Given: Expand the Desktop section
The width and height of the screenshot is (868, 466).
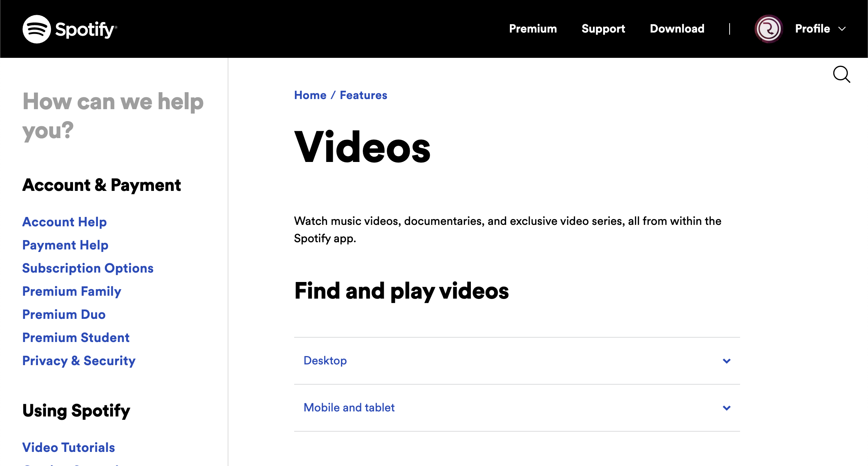Looking at the screenshot, I should [517, 361].
